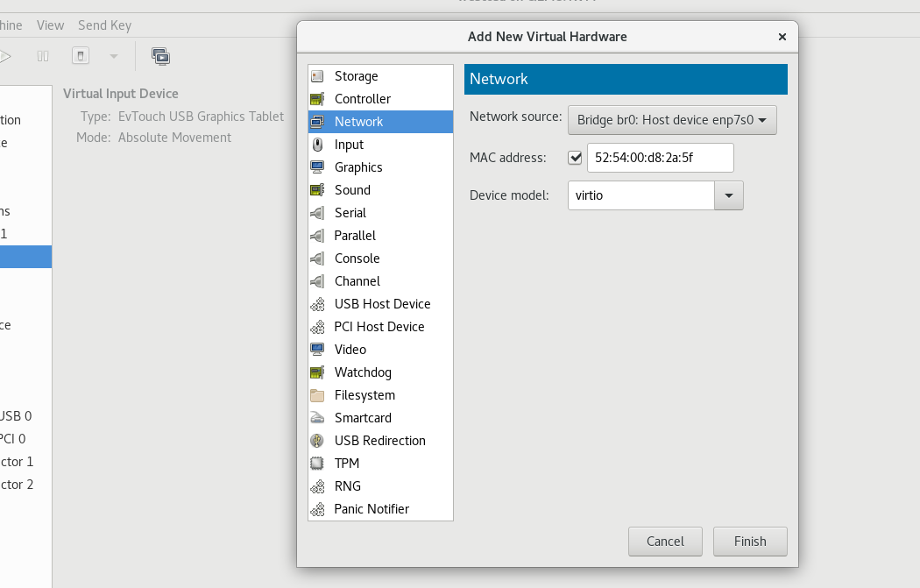Click the MAC address text field
The image size is (920, 588).
point(660,158)
